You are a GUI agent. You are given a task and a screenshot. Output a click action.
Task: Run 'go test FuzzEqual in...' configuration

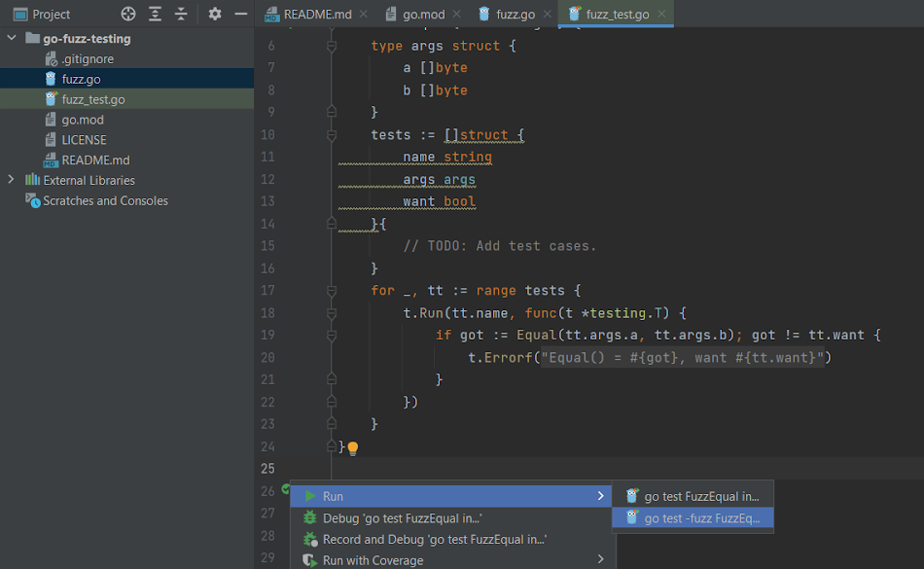(x=693, y=497)
